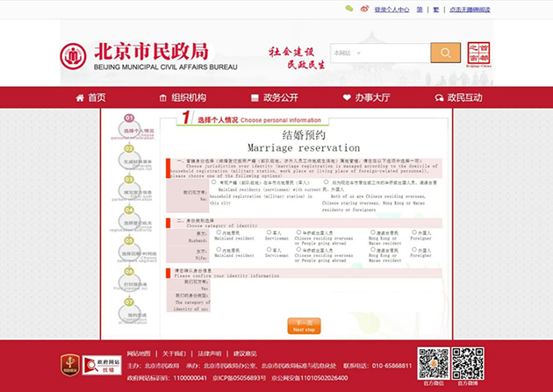Click the Beijing Civil Affairs Bureau logo emblem
The height and width of the screenshot is (392, 553).
click(74, 56)
